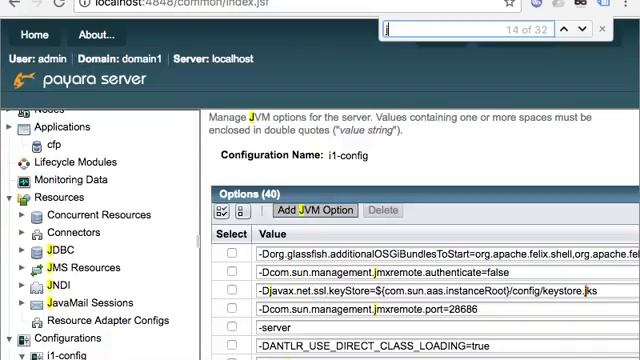Click the Add JVM Option button
640x360 pixels.
(x=315, y=210)
